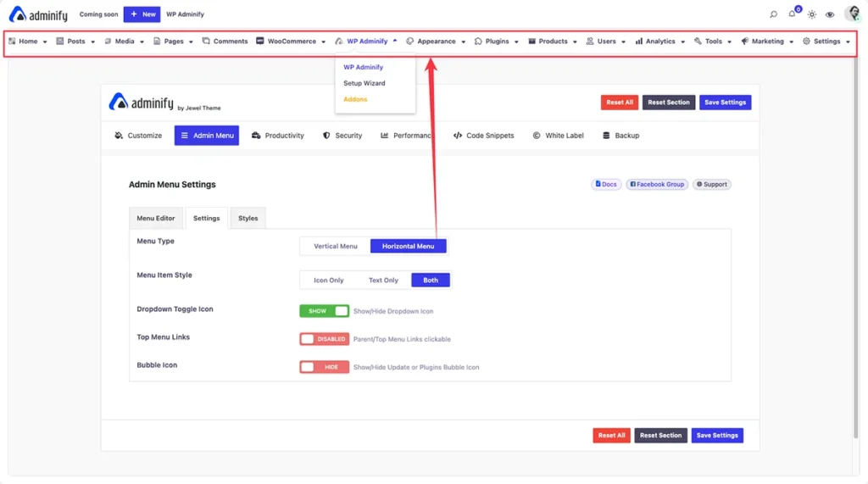
Task: Open user avatar profile menu
Action: click(853, 14)
